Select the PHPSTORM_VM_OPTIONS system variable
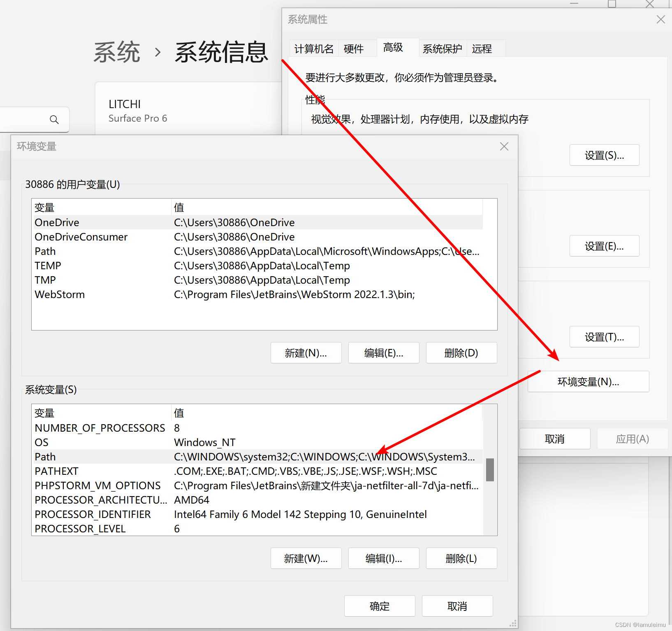This screenshot has width=672, height=631. (x=257, y=485)
